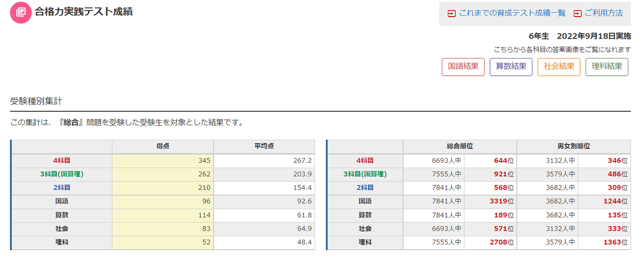This screenshot has height=258, width=644.
Task: Click the average value 61.8
Action: click(305, 215)
